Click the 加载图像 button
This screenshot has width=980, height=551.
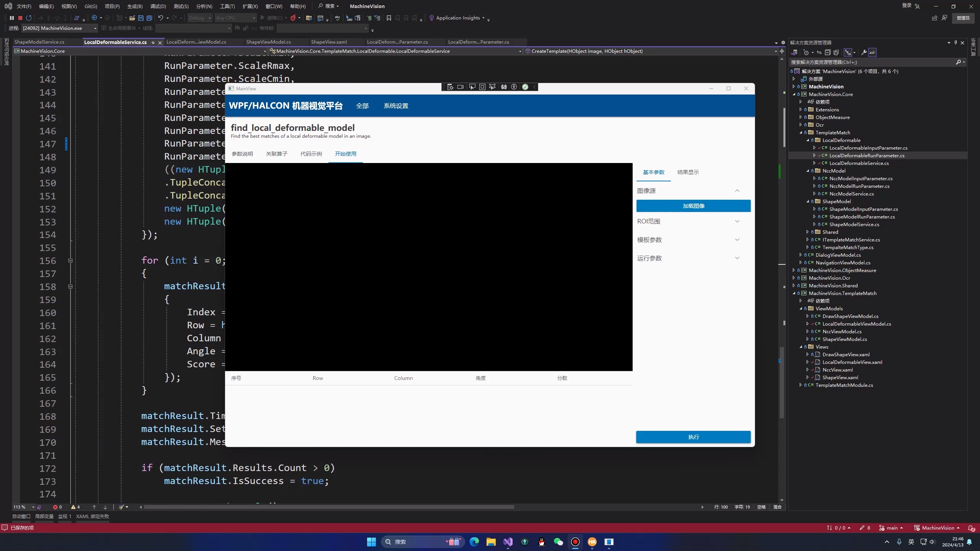point(693,206)
